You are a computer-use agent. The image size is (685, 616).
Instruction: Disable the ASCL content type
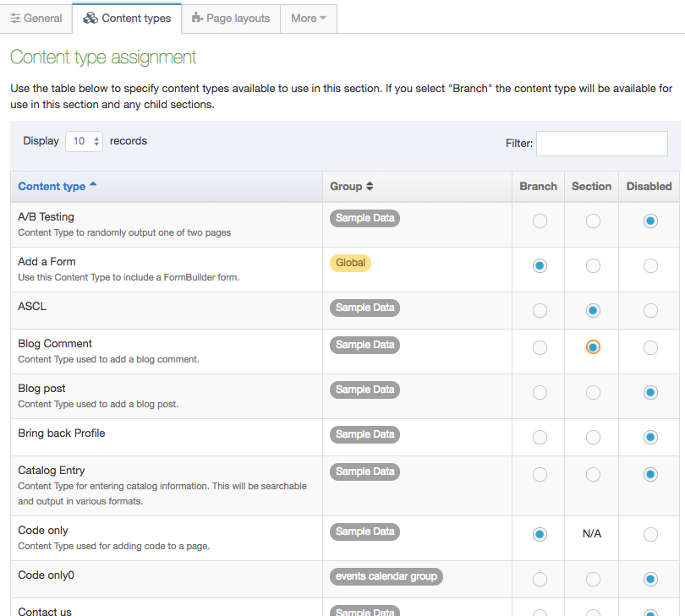pos(650,311)
